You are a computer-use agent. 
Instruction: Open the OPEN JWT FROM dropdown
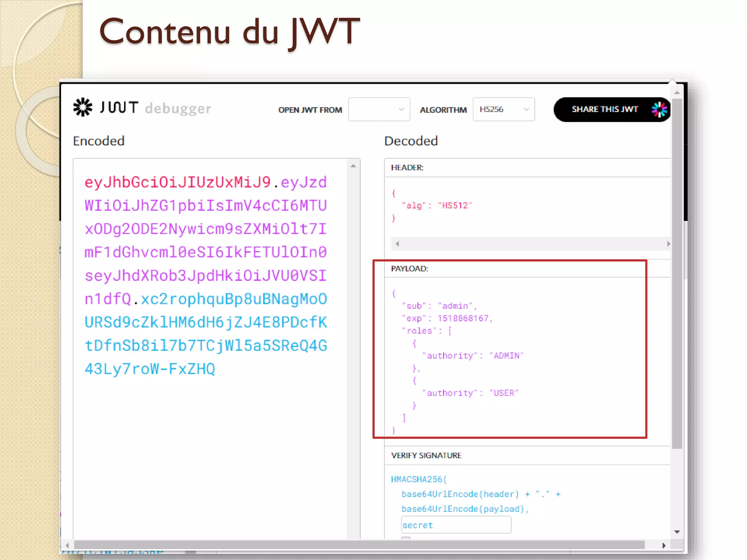click(x=379, y=109)
